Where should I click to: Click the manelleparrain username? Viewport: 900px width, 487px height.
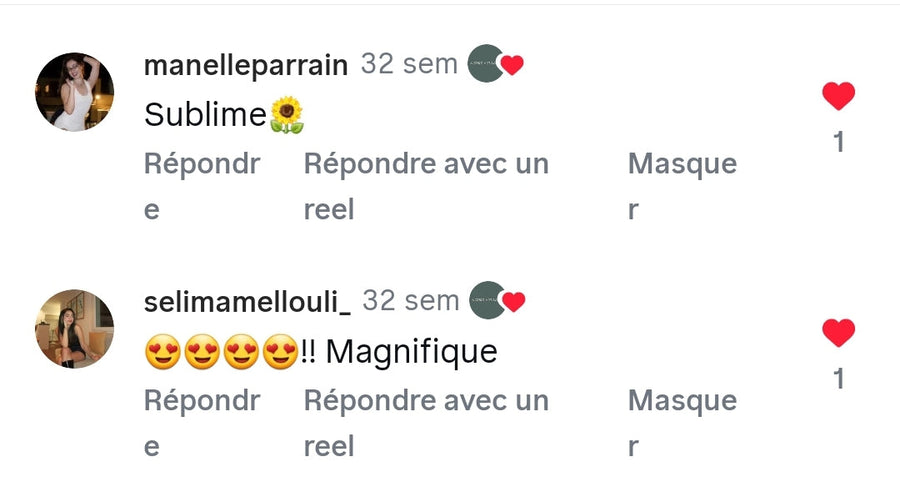[x=246, y=65]
